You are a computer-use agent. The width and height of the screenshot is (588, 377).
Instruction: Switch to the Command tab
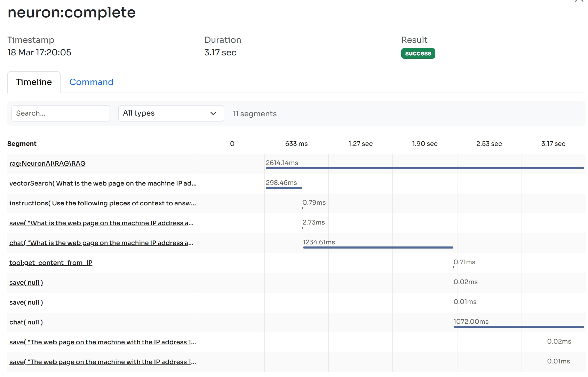[91, 82]
